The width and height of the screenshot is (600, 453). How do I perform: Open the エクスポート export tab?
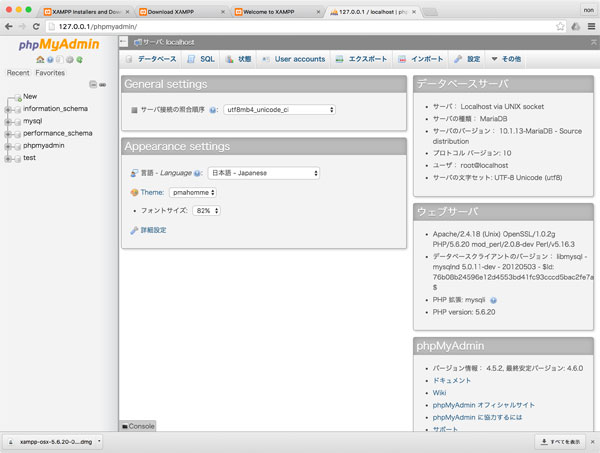point(361,59)
